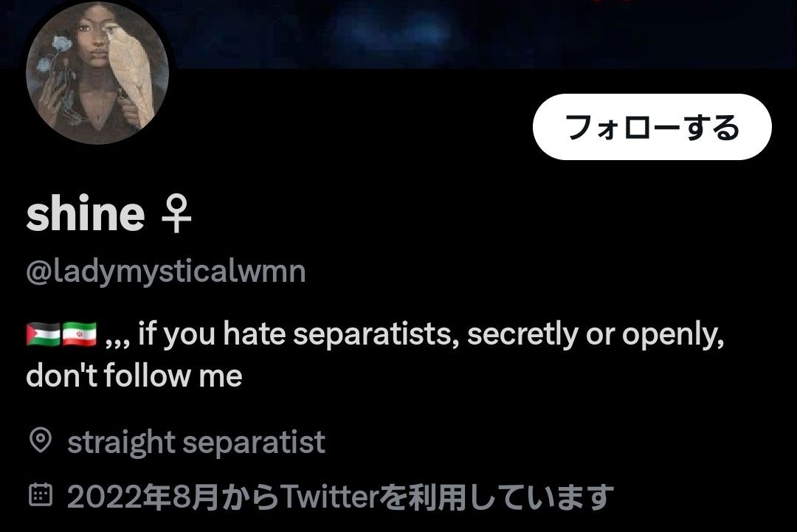Click the calendar join-date icon
Screen dimensions: 797x532
[41, 494]
